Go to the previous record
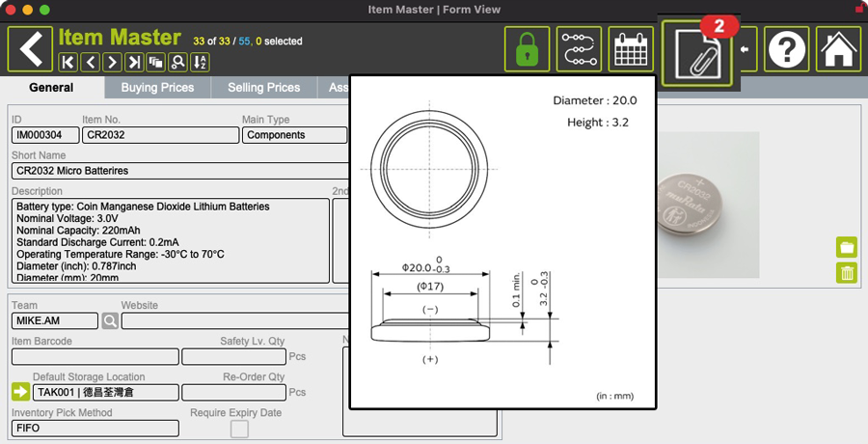The image size is (868, 444). coord(90,63)
